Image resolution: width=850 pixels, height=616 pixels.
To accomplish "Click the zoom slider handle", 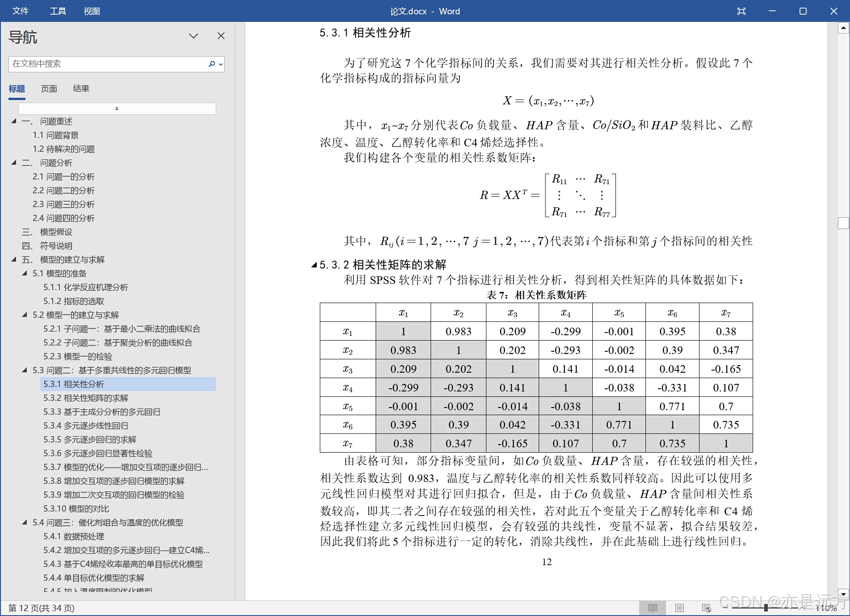I will 766,608.
